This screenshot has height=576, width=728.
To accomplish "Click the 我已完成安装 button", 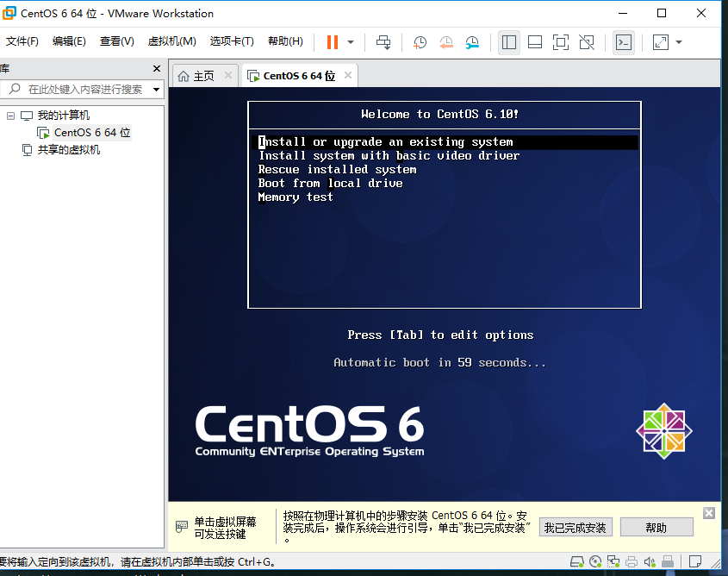I will click(576, 528).
